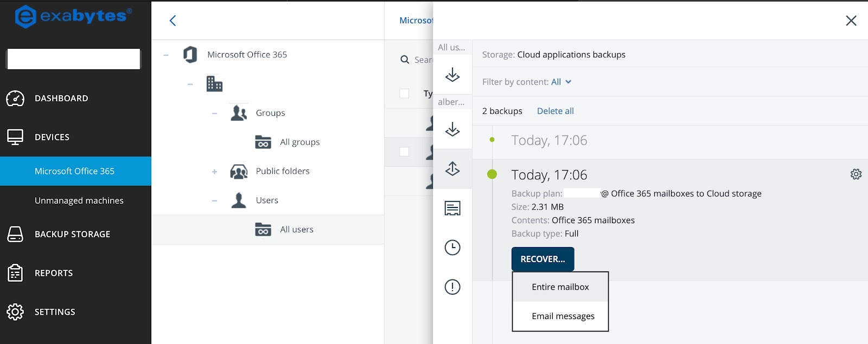Open the backup gear options icon
The image size is (868, 344).
856,174
